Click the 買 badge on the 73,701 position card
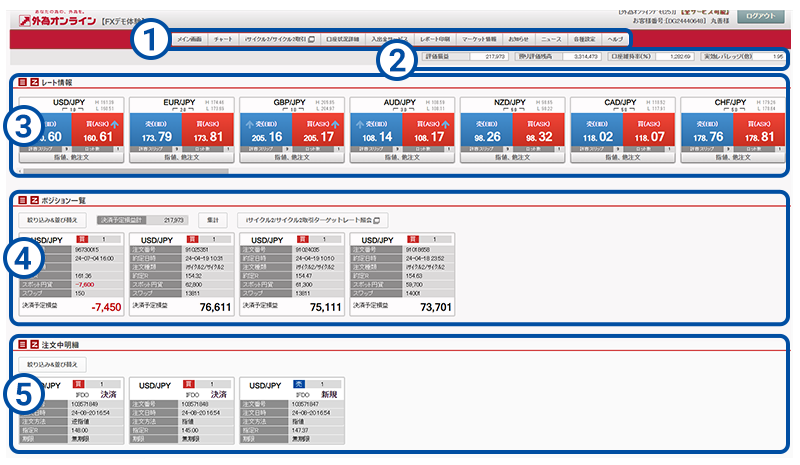Viewport: 800px width, 465px height. pos(413,239)
